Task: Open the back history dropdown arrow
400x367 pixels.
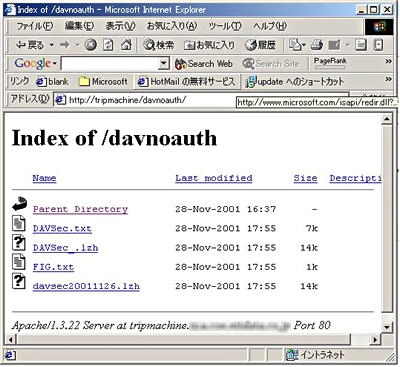Action: [x=52, y=45]
